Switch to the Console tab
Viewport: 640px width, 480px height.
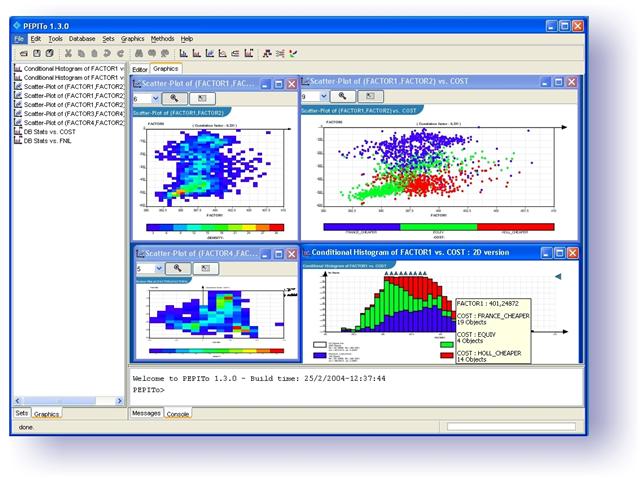click(x=177, y=413)
